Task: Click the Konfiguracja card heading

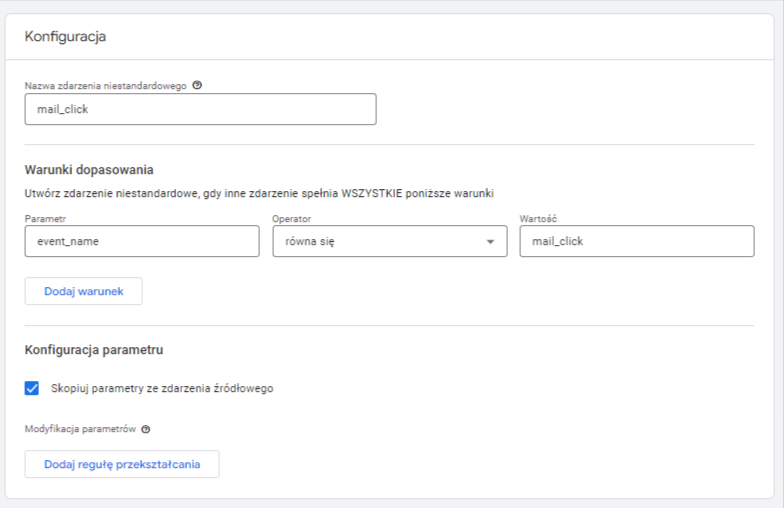Action: point(65,36)
